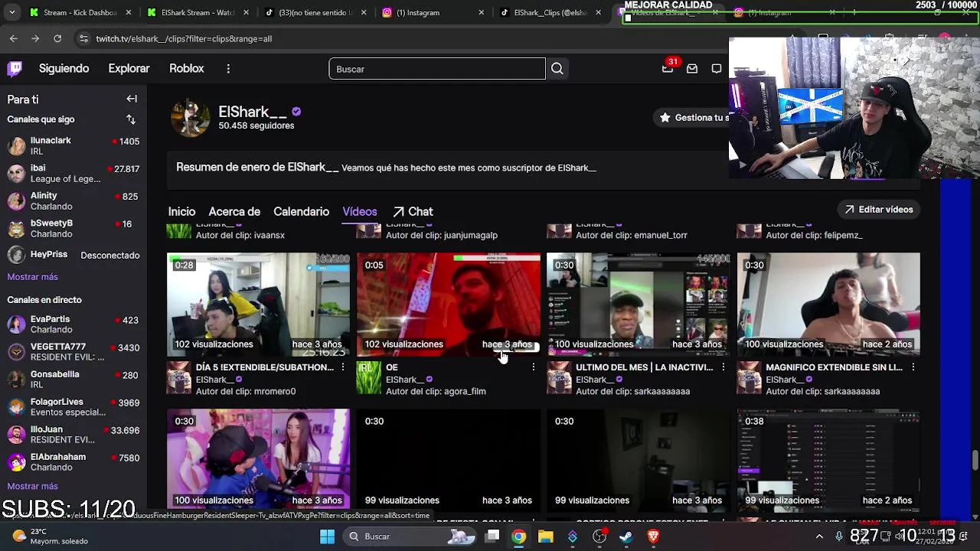The image size is (980, 551).
Task: Open ElAbrahaham channel row
Action: pyautogui.click(x=73, y=462)
